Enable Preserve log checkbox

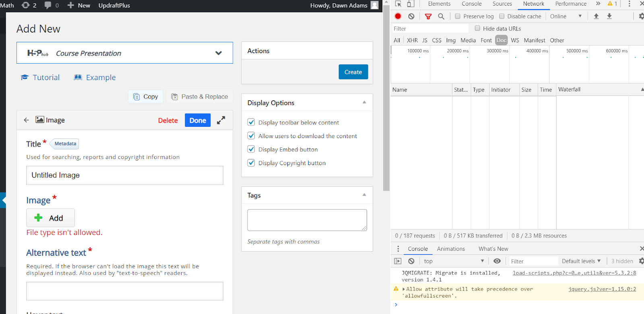point(458,16)
